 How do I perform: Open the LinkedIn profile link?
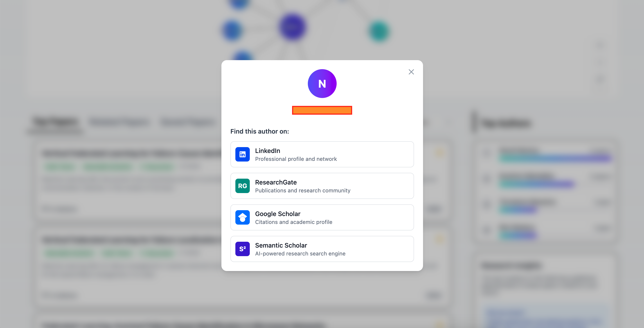[x=267, y=151]
